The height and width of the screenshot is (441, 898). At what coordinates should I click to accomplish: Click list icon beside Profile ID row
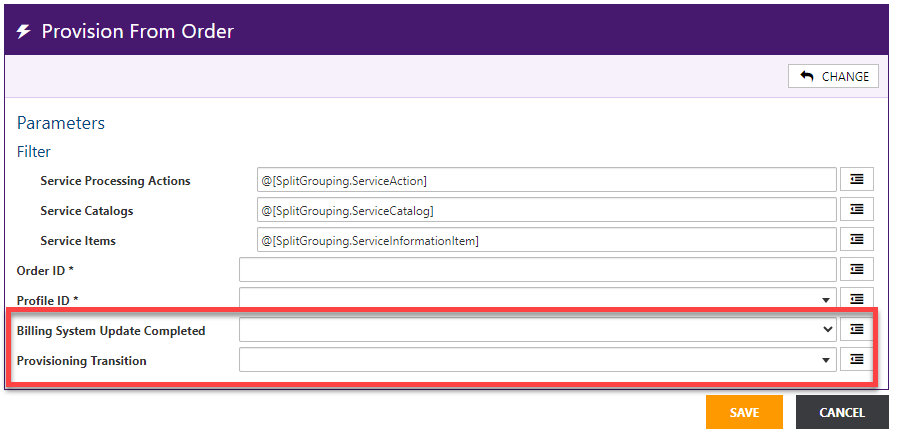pos(856,299)
